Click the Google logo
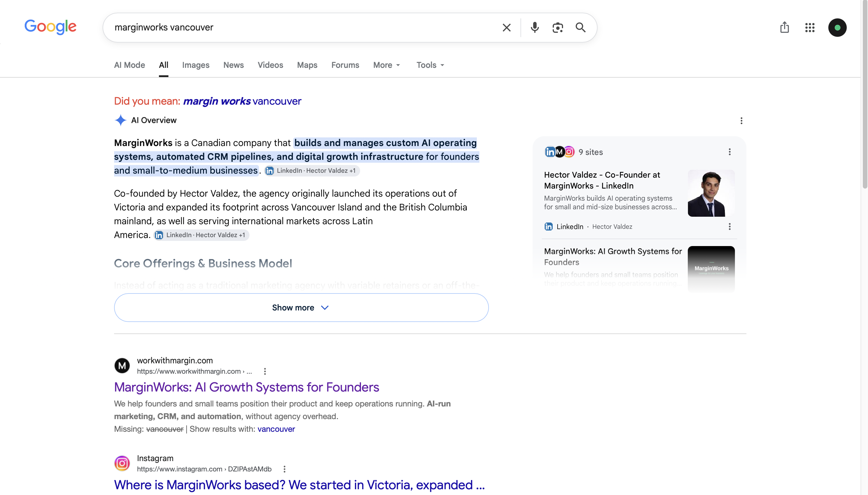Image resolution: width=868 pixels, height=495 pixels. tap(50, 27)
